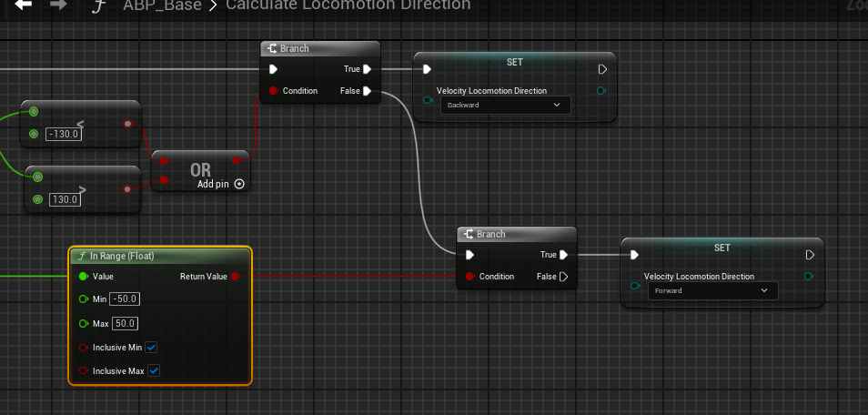The height and width of the screenshot is (415, 868).
Task: Click OR node output pin
Action: 237,160
